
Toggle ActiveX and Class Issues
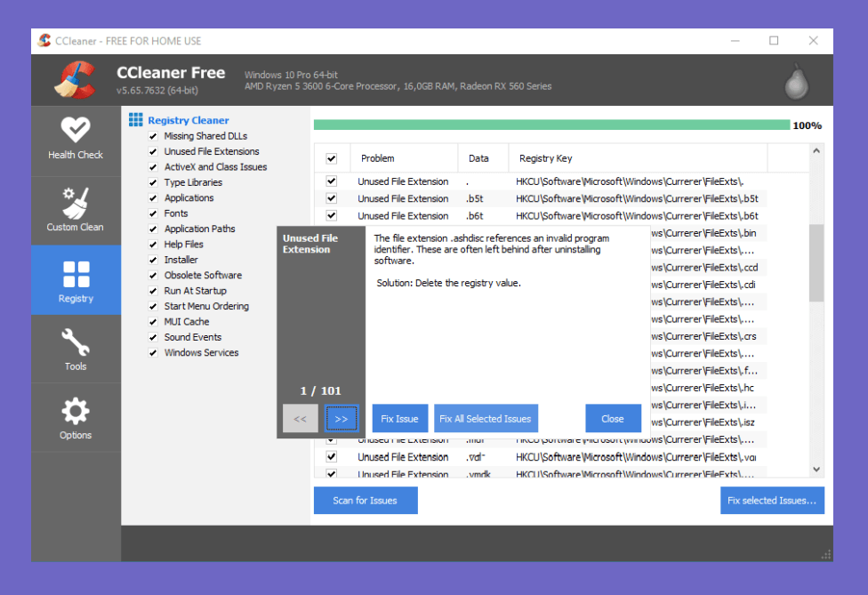(153, 167)
